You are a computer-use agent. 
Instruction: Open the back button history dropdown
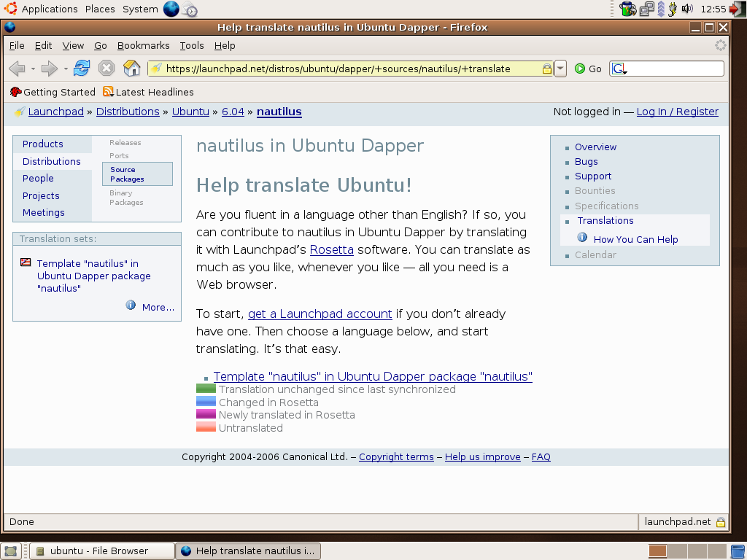(33, 69)
